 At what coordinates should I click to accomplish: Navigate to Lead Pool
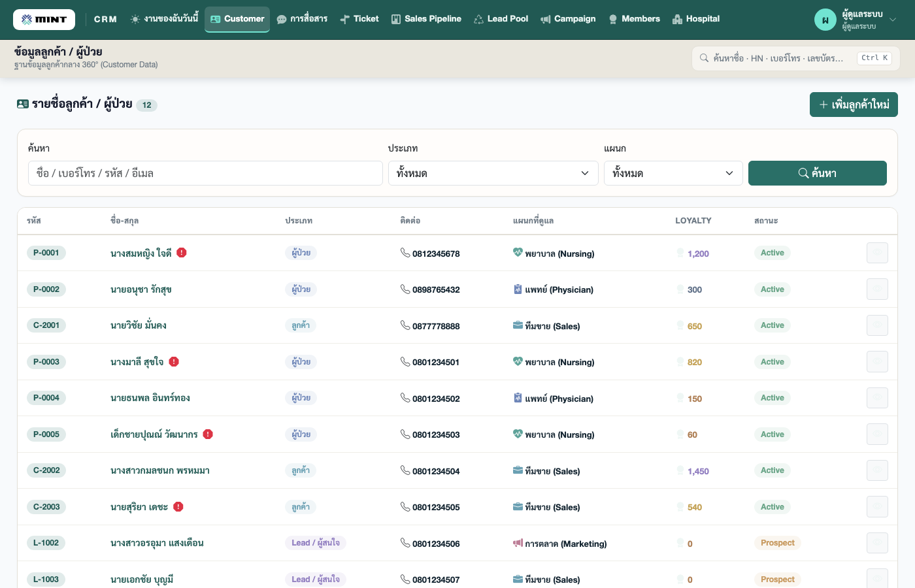[x=501, y=19]
